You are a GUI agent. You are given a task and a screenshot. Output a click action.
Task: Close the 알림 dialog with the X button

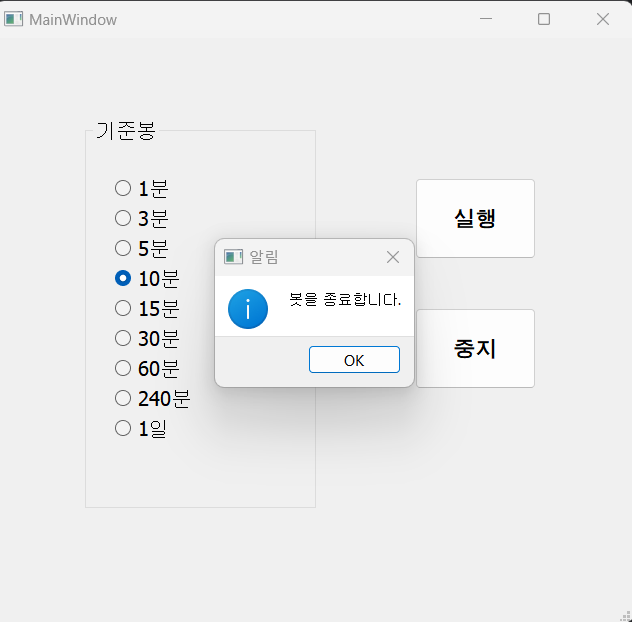(x=393, y=257)
